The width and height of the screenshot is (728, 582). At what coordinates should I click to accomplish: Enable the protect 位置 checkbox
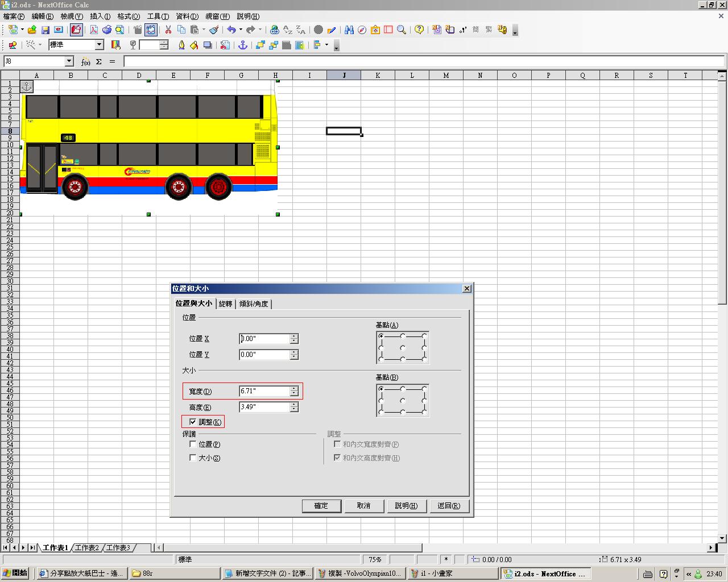pos(193,444)
